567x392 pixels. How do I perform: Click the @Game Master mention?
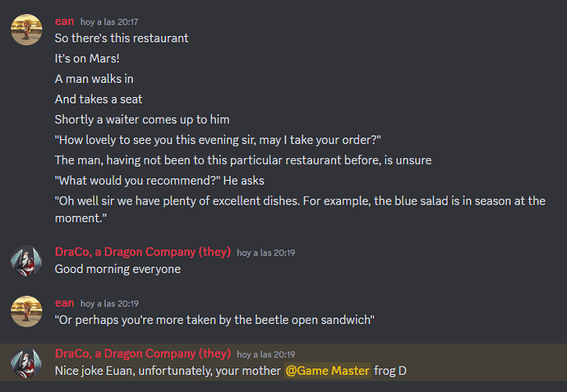(x=327, y=371)
